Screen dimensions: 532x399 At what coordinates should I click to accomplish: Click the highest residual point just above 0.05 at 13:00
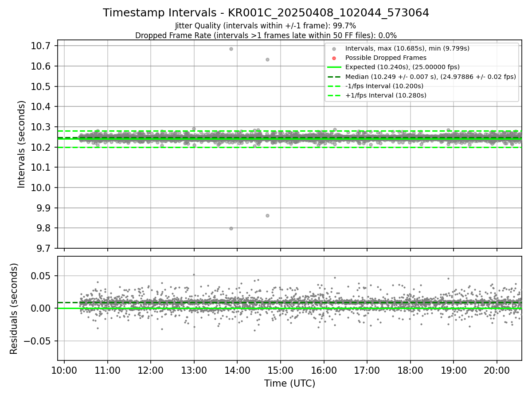click(194, 274)
